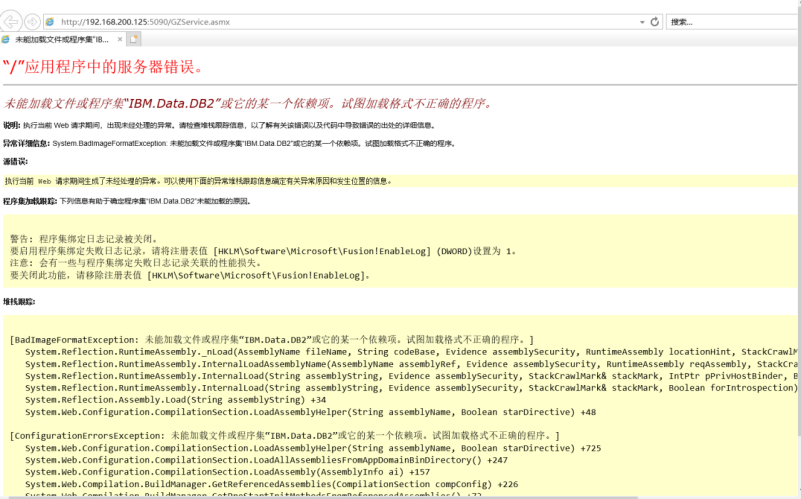Click the LoadAllAssembliesFromAppDomainBinDirectory +247 line
Viewport: 801px width, 499px height.
click(x=266, y=460)
